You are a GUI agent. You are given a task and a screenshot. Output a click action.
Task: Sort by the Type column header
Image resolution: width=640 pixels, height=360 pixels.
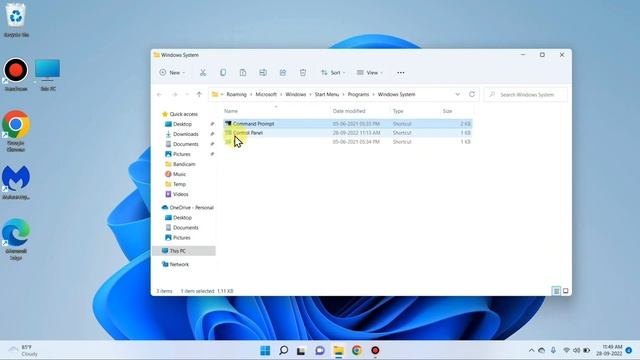(398, 111)
